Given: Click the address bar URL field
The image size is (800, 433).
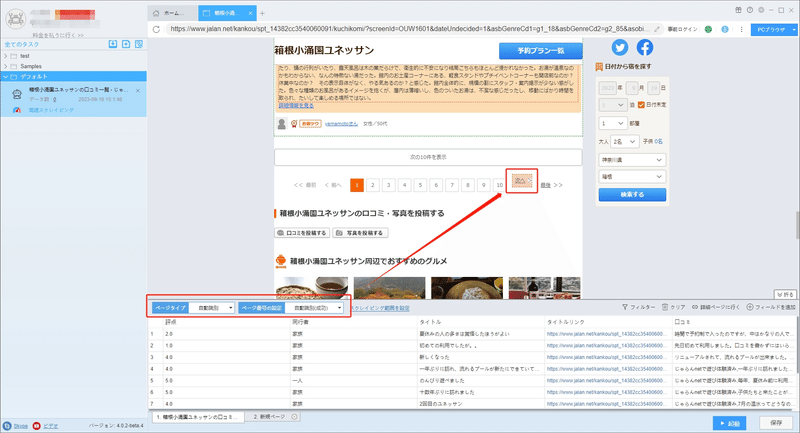Looking at the screenshot, I should (410, 29).
